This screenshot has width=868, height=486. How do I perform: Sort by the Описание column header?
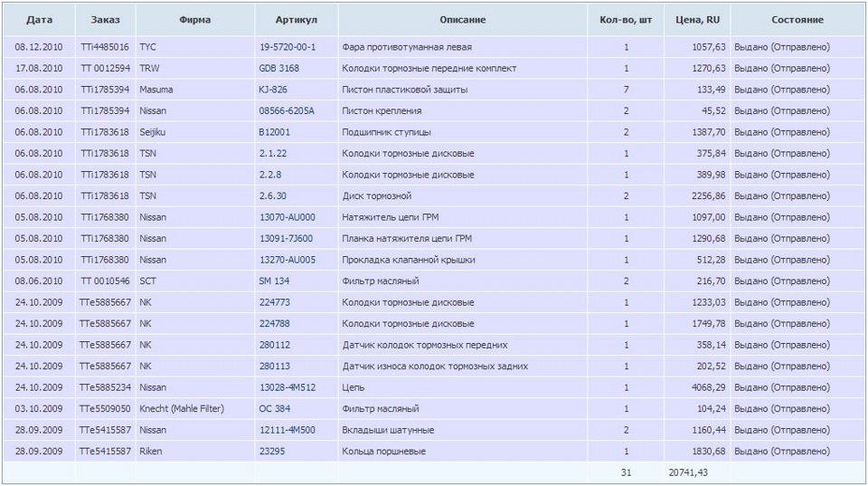463,20
